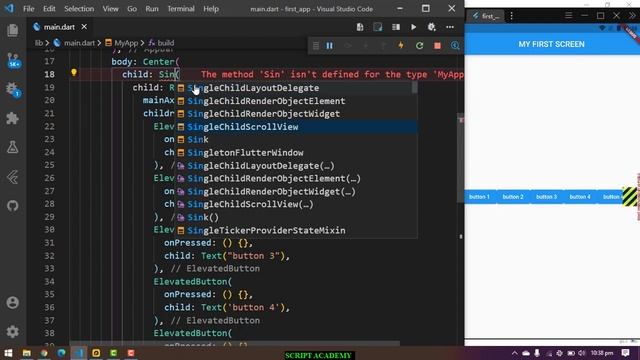Open the Terminal menu
640x360 pixels.
[181, 9]
